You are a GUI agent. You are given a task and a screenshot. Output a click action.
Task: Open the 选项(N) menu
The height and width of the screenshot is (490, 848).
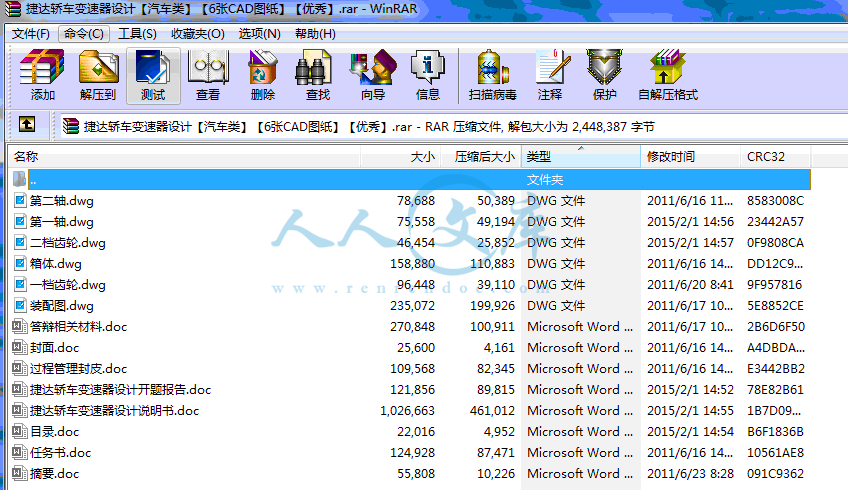(x=260, y=34)
